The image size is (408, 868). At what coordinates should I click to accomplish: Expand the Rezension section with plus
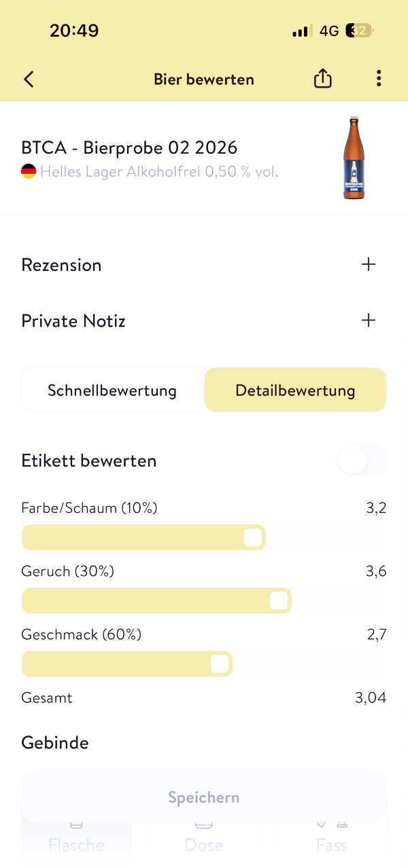[369, 264]
